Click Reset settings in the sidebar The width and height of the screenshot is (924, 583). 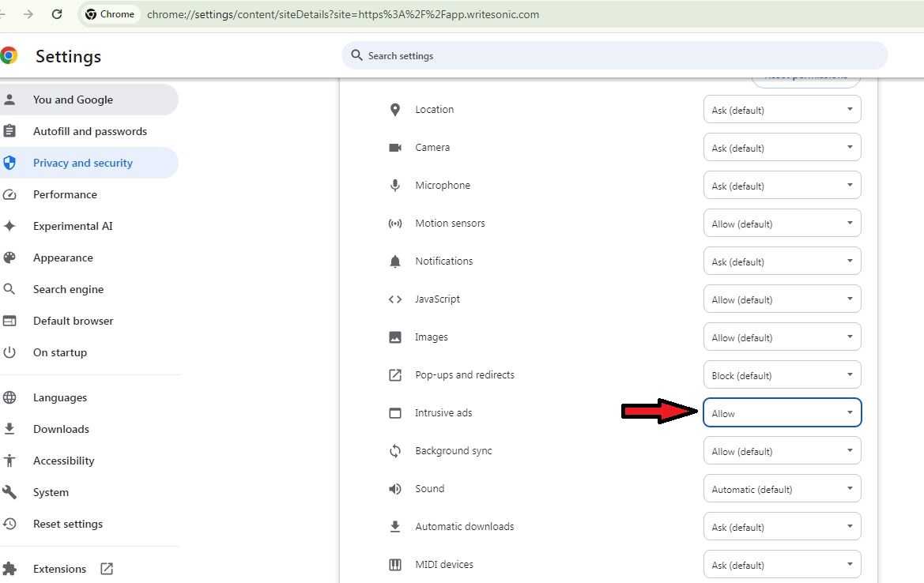click(x=68, y=524)
